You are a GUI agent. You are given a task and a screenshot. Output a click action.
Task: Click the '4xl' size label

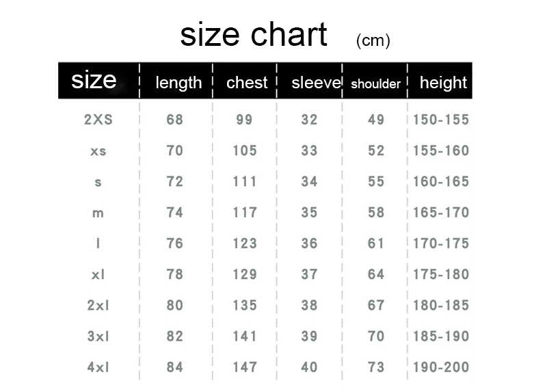98,367
